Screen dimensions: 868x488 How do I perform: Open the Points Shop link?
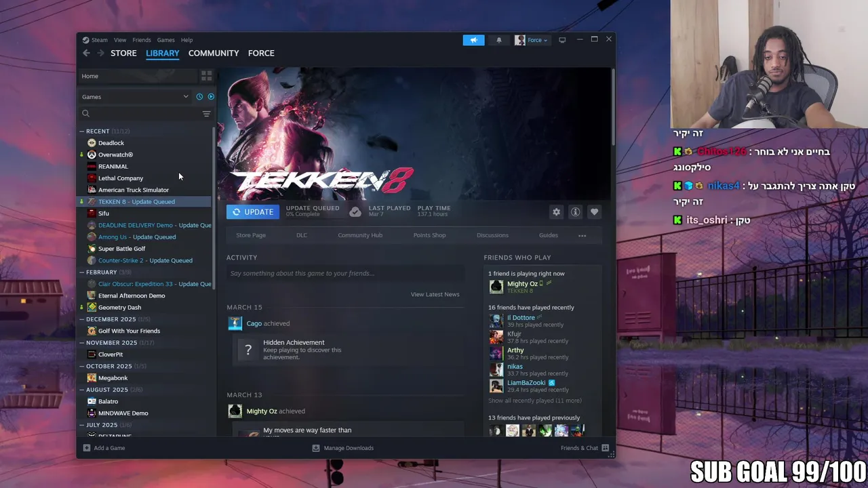(429, 235)
